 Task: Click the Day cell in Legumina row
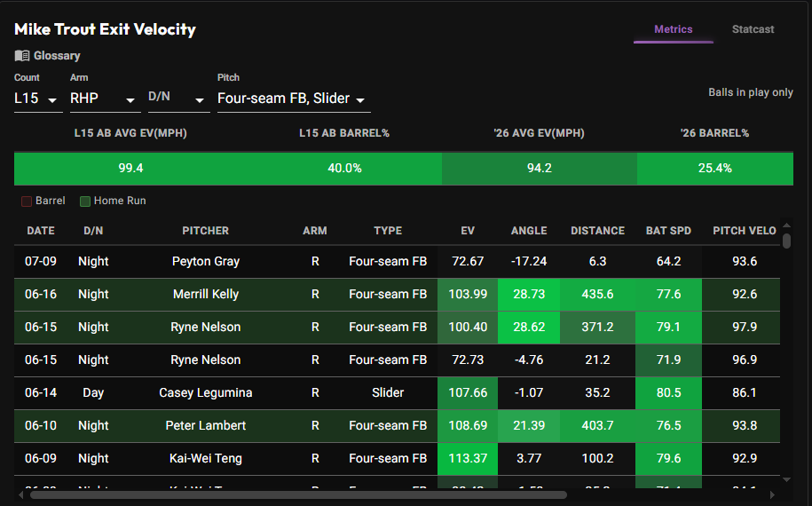click(93, 392)
